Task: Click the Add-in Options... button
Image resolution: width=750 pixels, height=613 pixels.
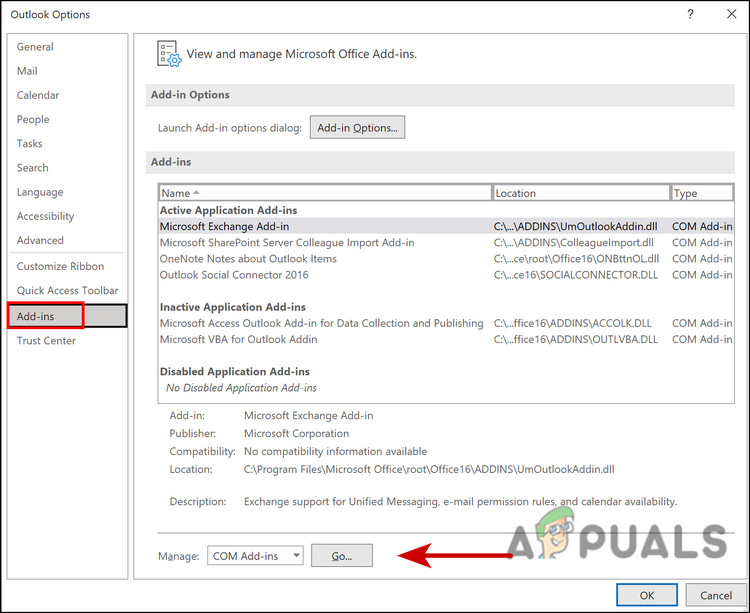Action: coord(357,128)
